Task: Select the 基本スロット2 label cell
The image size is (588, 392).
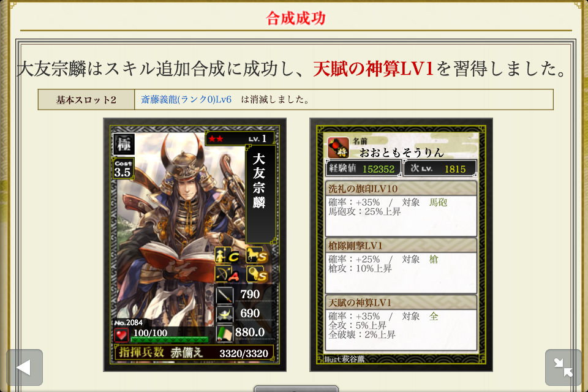Action: point(86,100)
